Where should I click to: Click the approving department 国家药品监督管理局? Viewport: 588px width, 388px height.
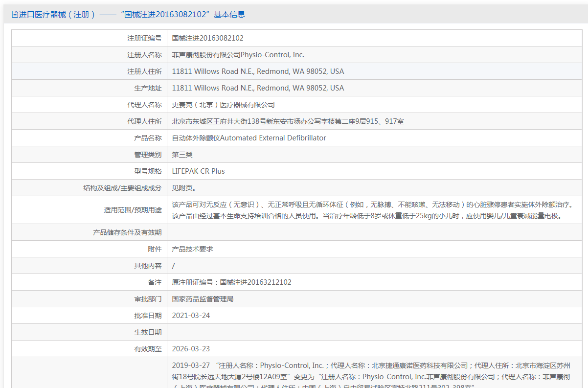tap(203, 299)
